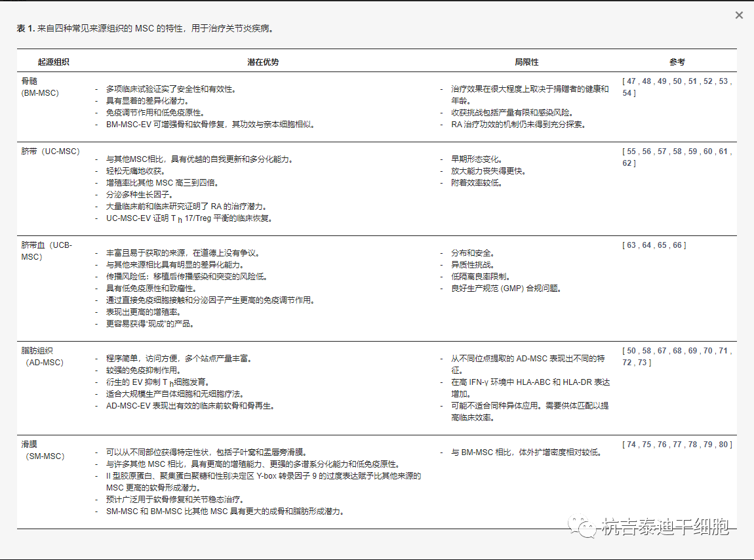
Task: Follow reference link 62
Action: click(627, 163)
